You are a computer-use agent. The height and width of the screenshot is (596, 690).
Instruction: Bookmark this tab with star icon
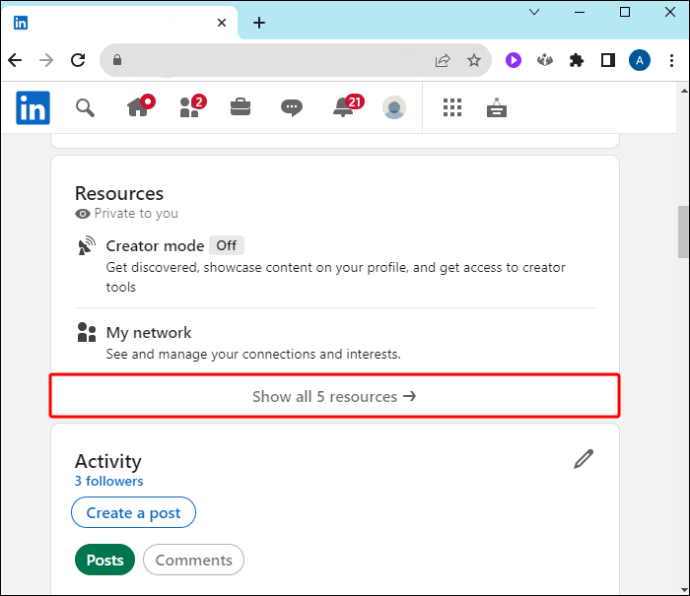[x=474, y=60]
